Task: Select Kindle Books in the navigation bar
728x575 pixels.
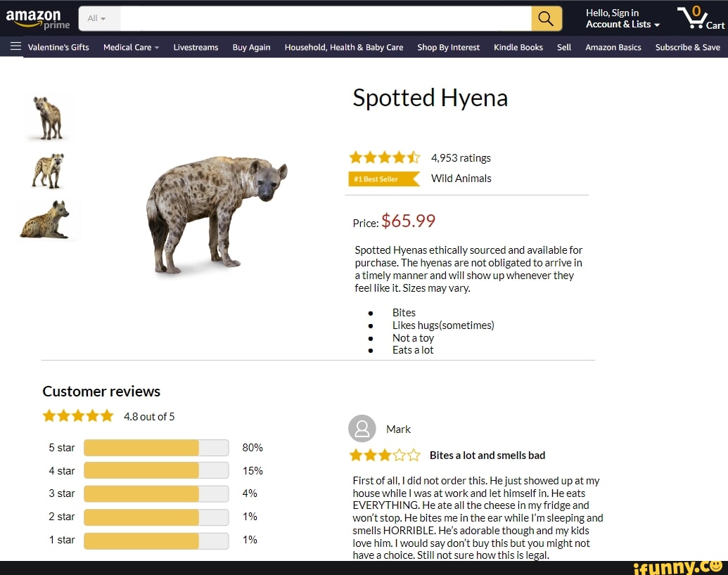Action: point(518,47)
